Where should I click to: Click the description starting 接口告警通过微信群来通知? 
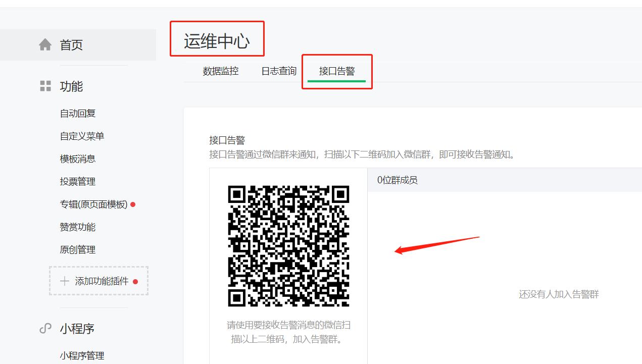point(364,154)
